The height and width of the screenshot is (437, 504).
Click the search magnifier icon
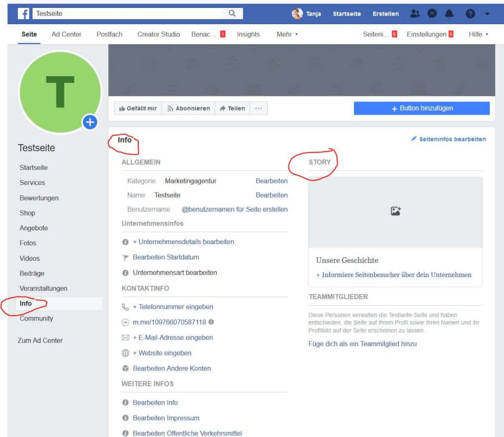pos(232,14)
